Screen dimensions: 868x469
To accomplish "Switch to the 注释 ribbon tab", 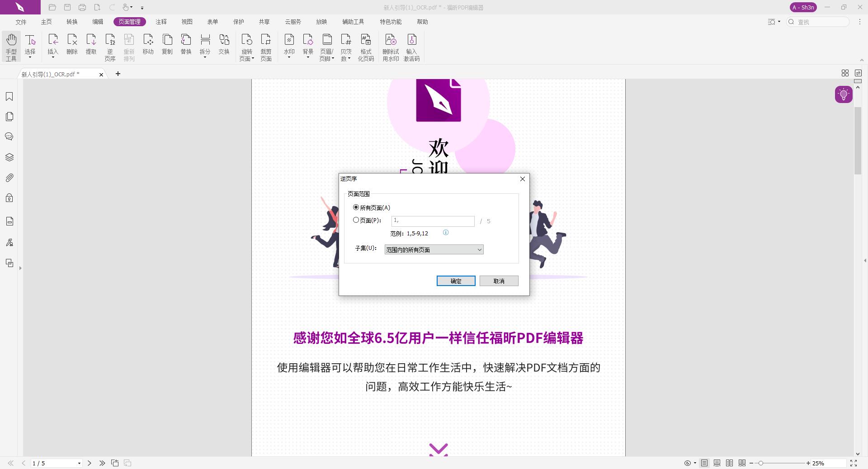I will click(x=161, y=22).
